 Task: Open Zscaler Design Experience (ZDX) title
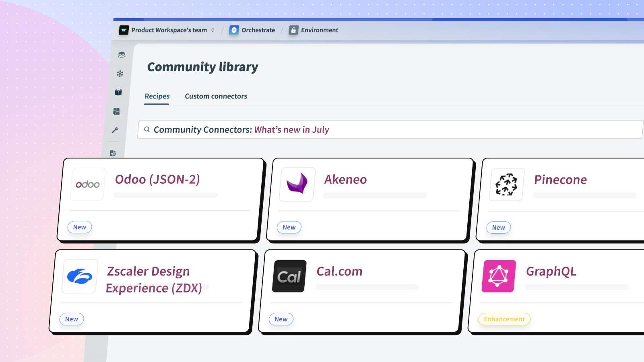point(154,280)
